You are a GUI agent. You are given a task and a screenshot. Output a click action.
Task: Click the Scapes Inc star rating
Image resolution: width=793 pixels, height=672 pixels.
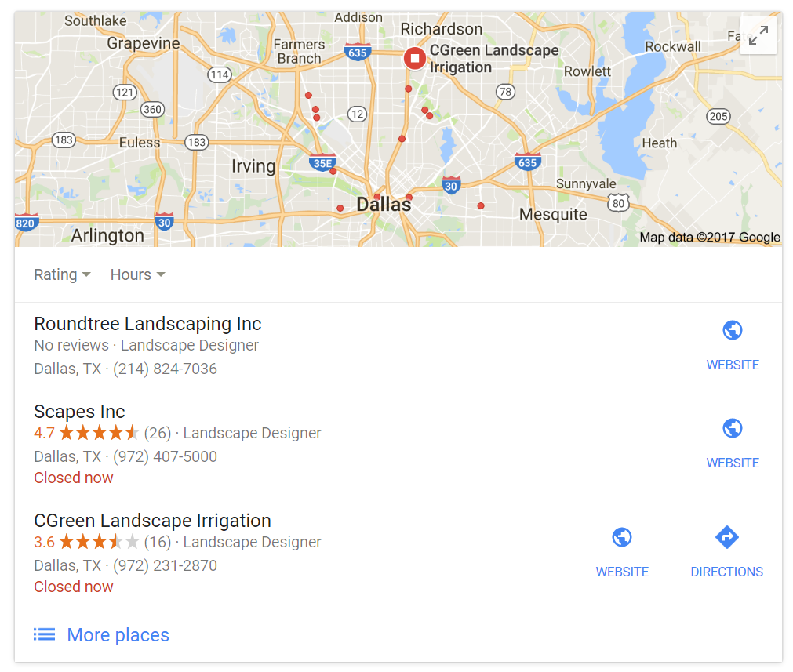(99, 433)
